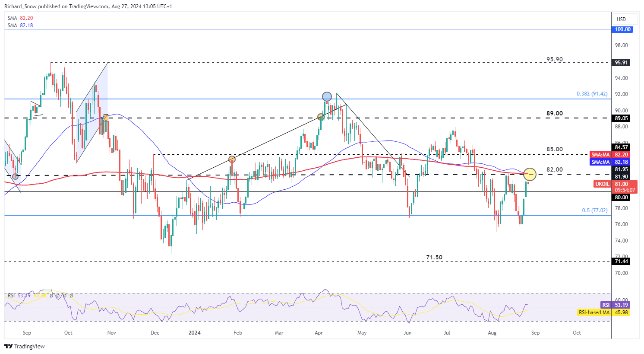Select the 0.5 (77.02) Fibonacci label
Image resolution: width=644 pixels, height=354 pixels.
click(594, 210)
